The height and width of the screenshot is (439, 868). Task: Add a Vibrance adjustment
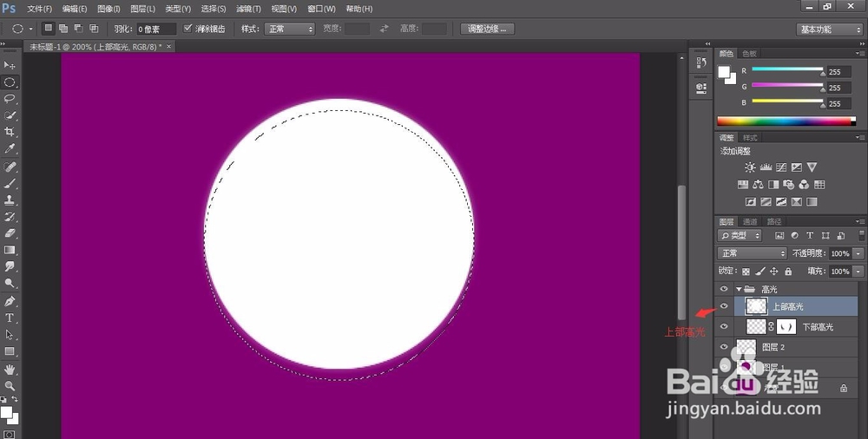click(812, 167)
